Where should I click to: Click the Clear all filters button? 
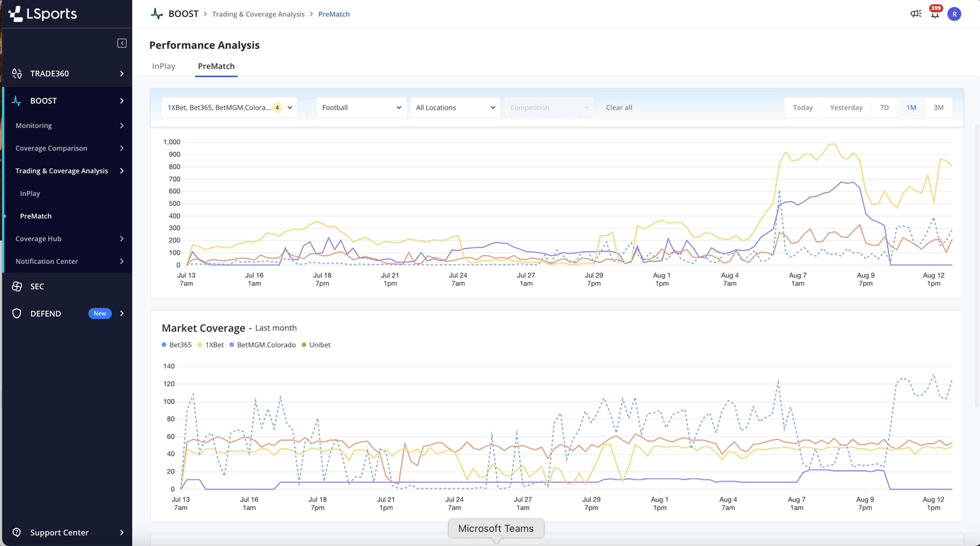[x=619, y=108]
